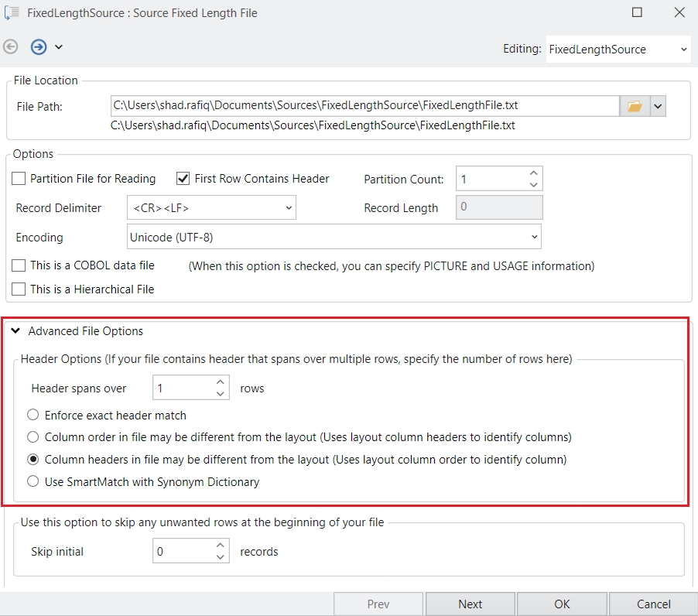Select Enforce exact header match option
Screen dimensions: 698x616
[x=33, y=415]
